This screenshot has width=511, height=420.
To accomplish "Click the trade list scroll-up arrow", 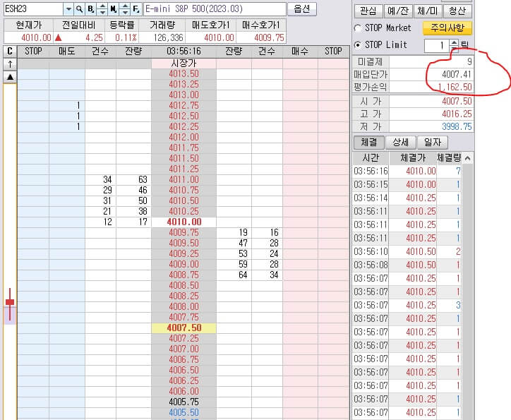I will [x=467, y=158].
